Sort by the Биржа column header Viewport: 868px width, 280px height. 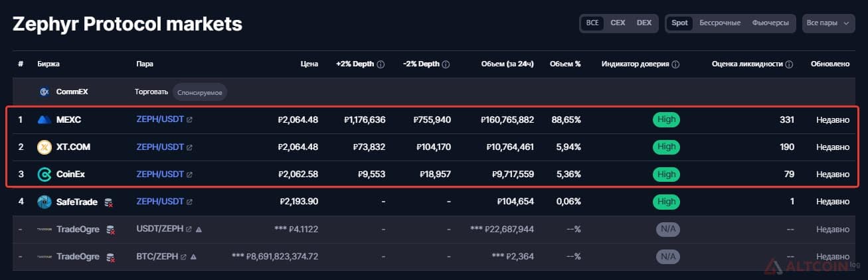[x=48, y=64]
